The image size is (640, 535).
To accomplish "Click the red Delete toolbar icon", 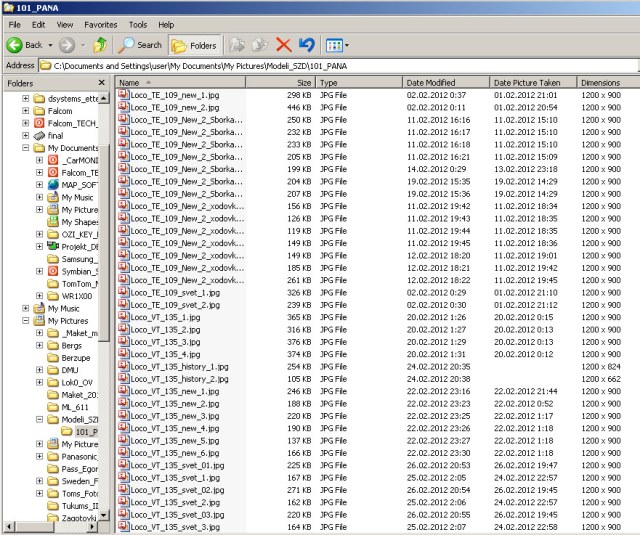I will 283,45.
